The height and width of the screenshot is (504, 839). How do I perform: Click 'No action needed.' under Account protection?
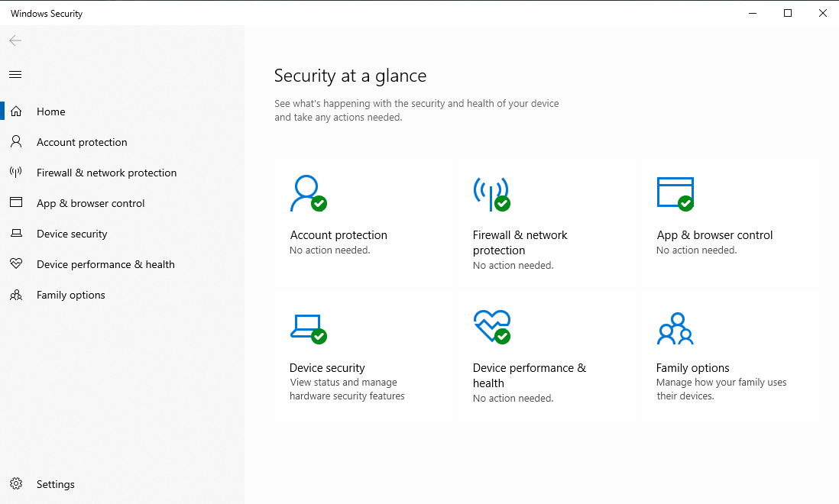point(329,250)
